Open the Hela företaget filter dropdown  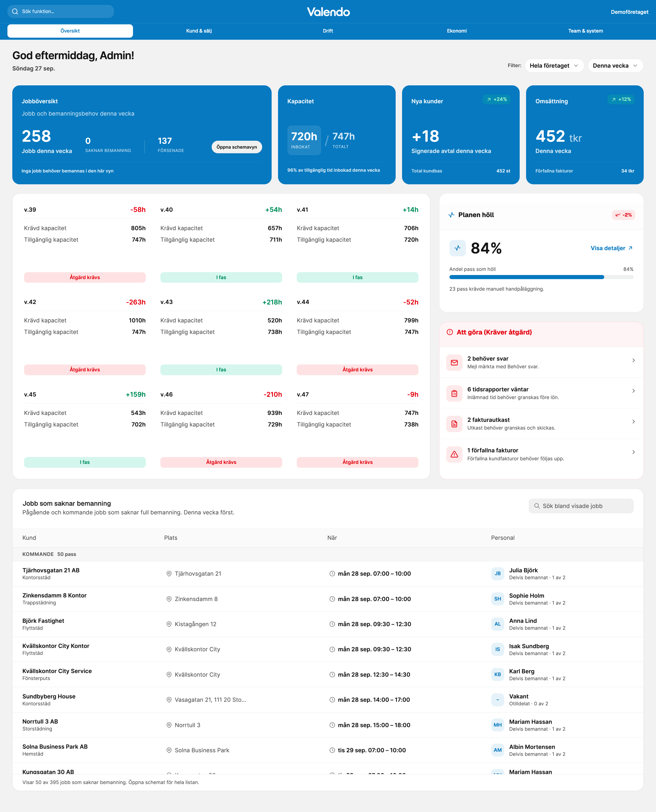point(554,65)
